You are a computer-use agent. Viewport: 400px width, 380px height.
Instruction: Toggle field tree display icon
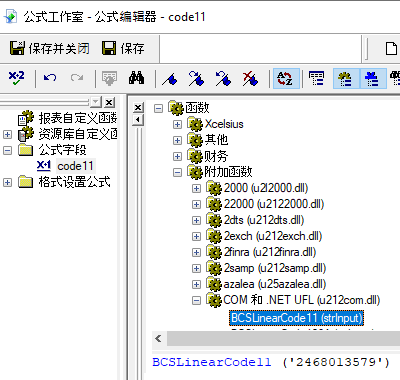tap(316, 79)
